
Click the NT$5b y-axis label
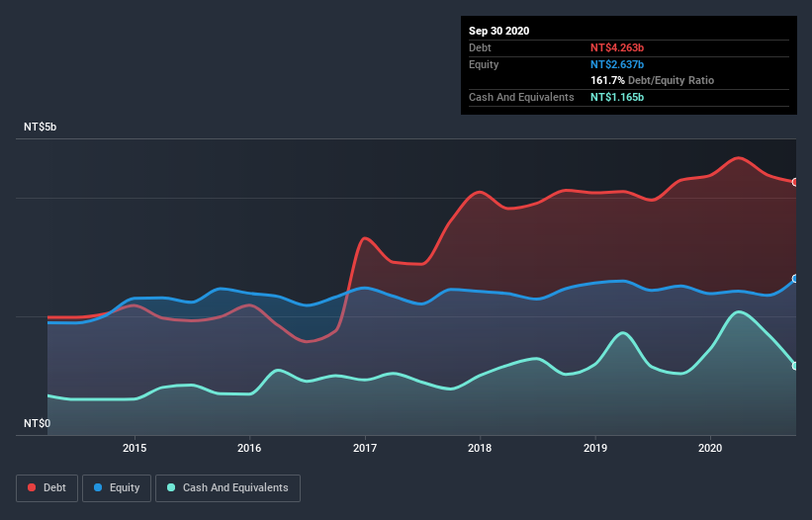coord(40,127)
